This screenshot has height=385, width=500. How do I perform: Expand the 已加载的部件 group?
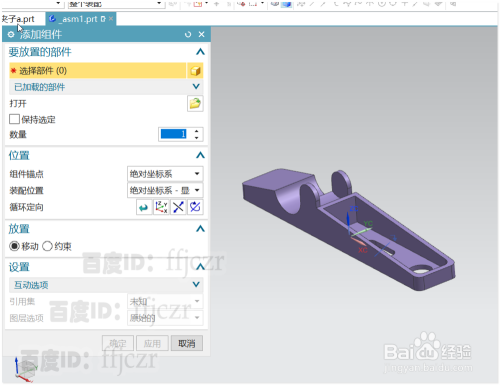tap(196, 87)
